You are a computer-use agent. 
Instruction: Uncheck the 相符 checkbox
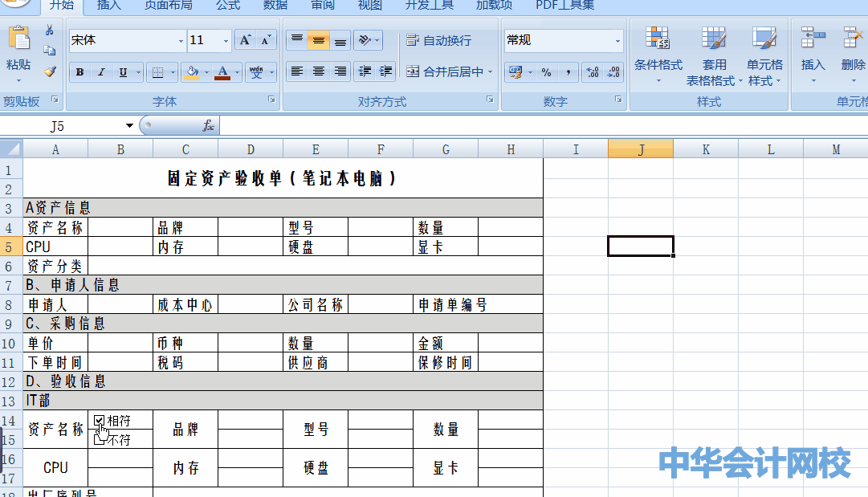100,419
